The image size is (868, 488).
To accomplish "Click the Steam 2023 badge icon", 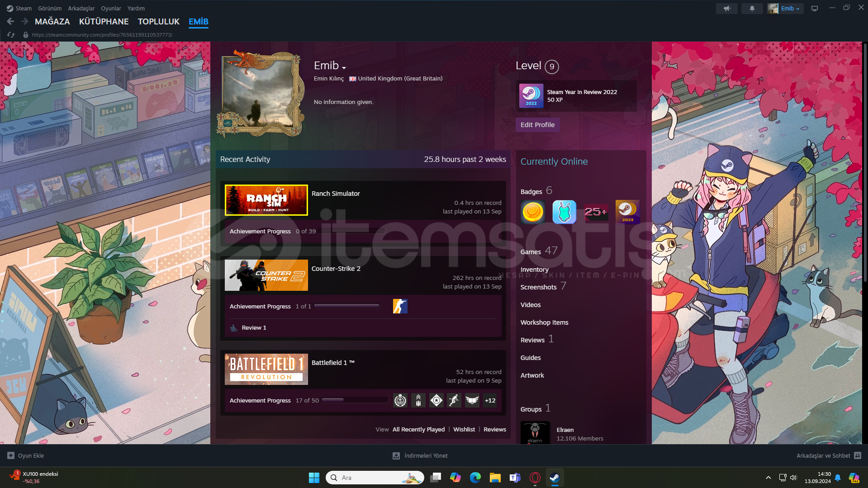I will [x=627, y=212].
